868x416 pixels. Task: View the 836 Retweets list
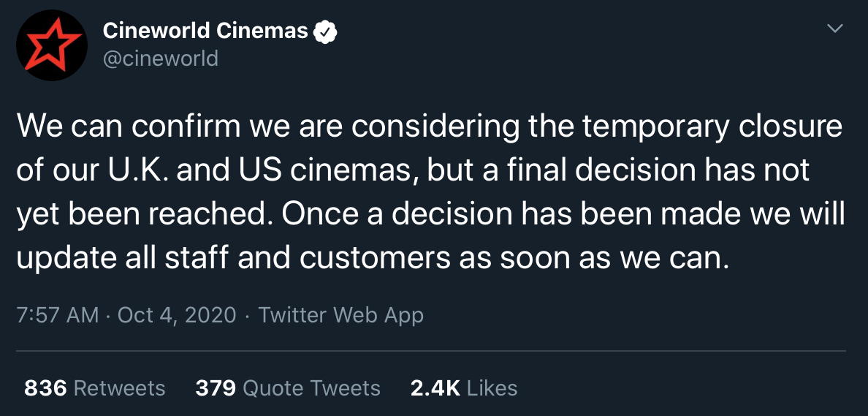pyautogui.click(x=95, y=387)
